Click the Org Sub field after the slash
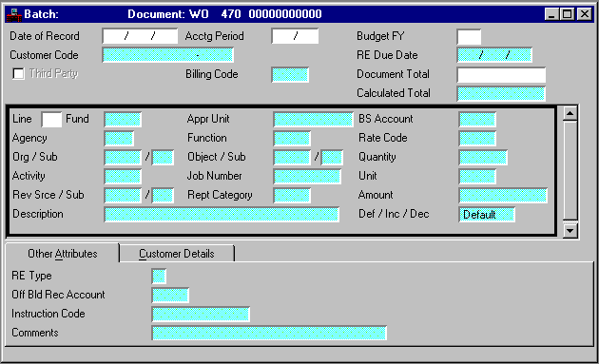 pyautogui.click(x=163, y=158)
